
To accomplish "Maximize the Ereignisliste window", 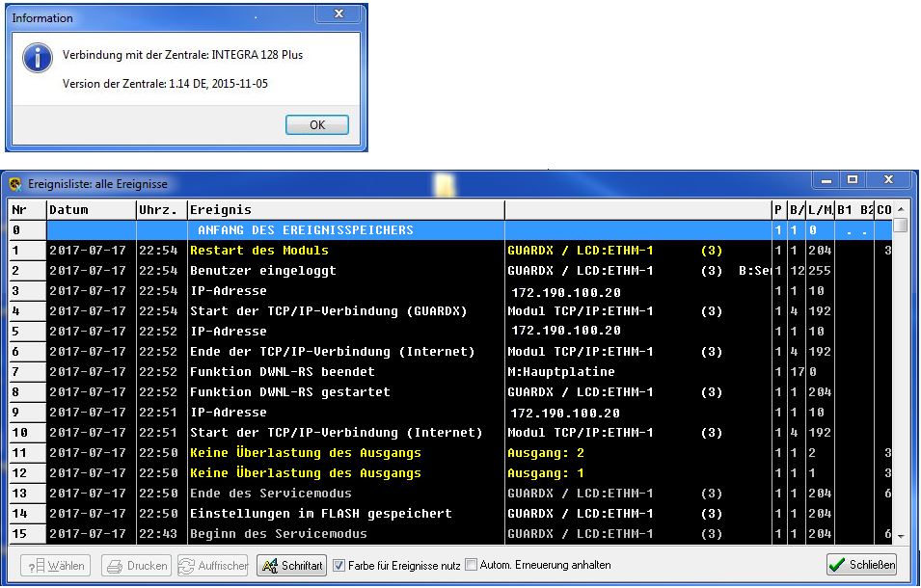I will [852, 180].
